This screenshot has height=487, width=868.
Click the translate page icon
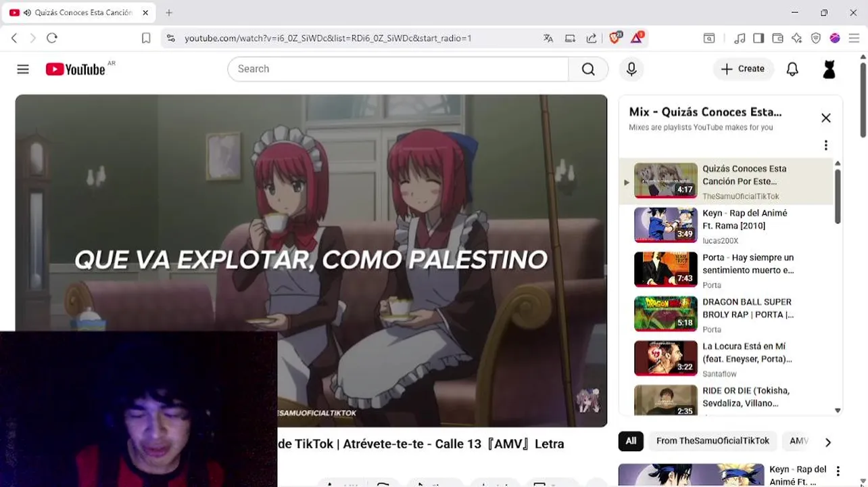(x=548, y=39)
